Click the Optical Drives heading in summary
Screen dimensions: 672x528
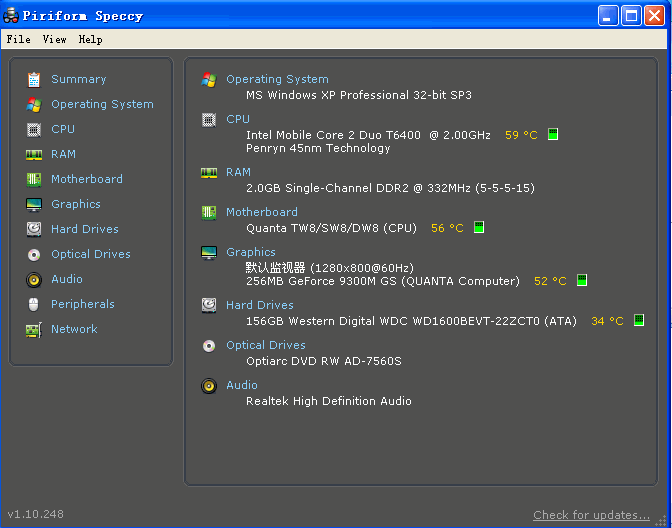(266, 345)
